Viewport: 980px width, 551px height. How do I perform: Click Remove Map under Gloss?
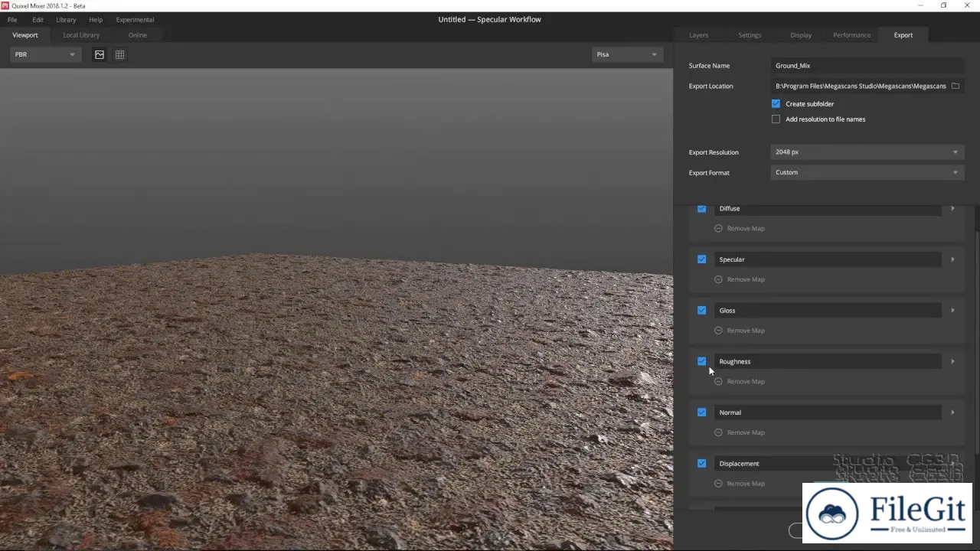pyautogui.click(x=746, y=331)
